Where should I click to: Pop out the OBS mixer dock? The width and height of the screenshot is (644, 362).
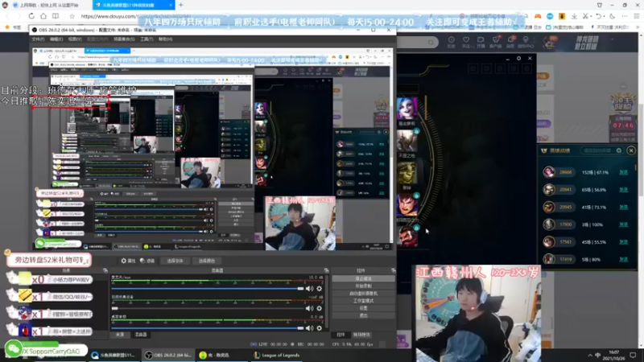coord(327,270)
